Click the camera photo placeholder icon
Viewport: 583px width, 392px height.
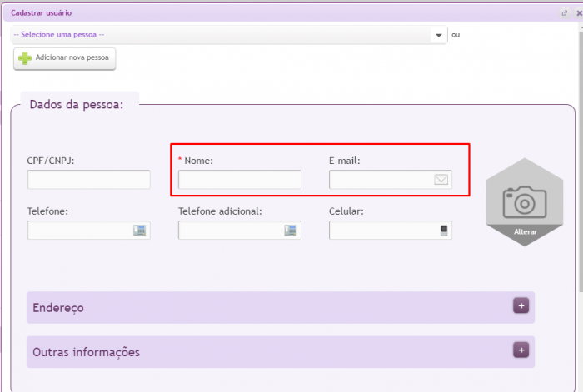pos(525,198)
